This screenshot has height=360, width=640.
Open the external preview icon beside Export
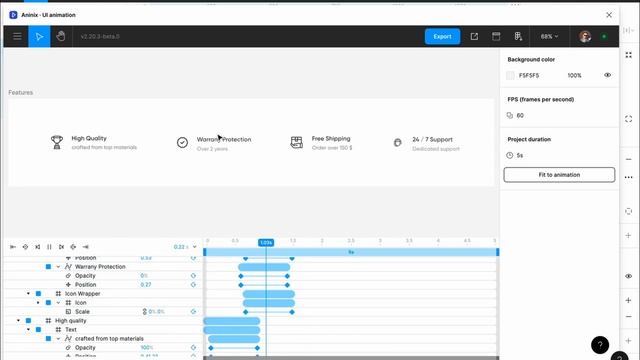point(474,36)
